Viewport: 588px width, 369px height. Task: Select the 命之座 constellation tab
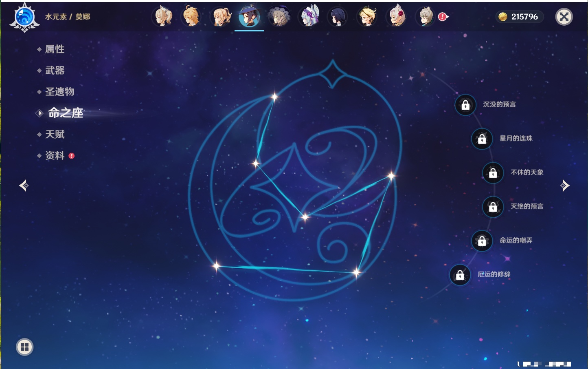coord(66,113)
